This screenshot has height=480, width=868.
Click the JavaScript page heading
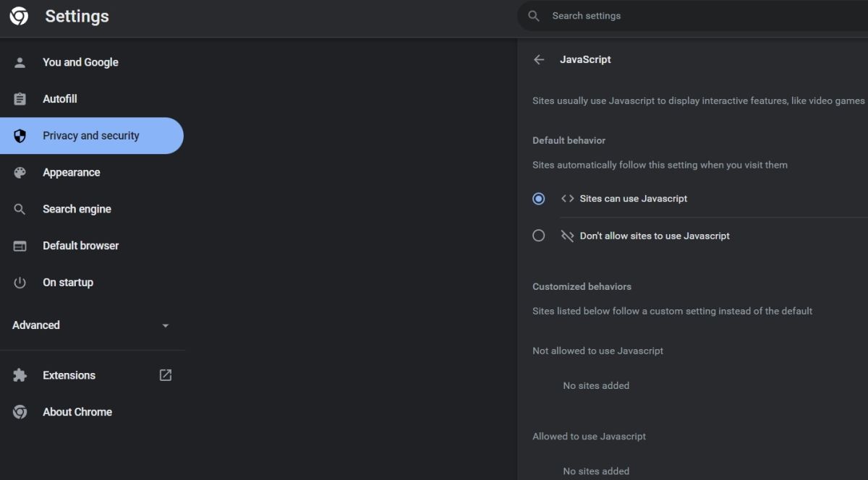[x=585, y=60]
